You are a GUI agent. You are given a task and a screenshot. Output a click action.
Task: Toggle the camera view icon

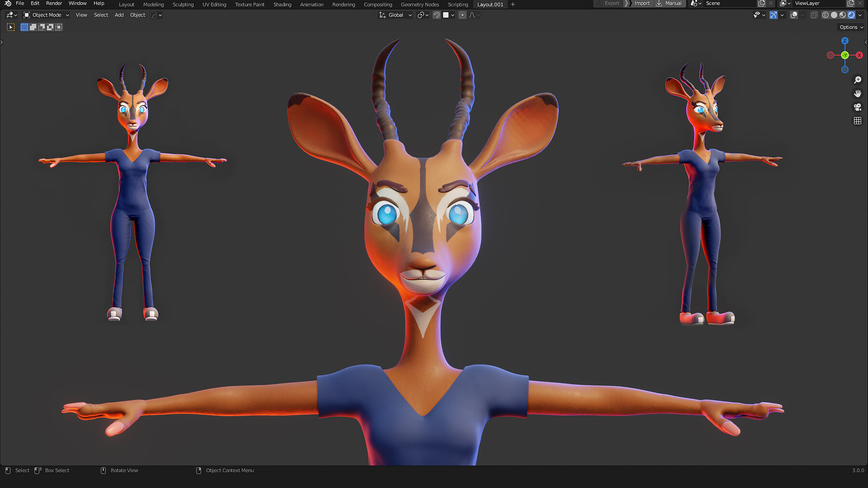point(857,107)
